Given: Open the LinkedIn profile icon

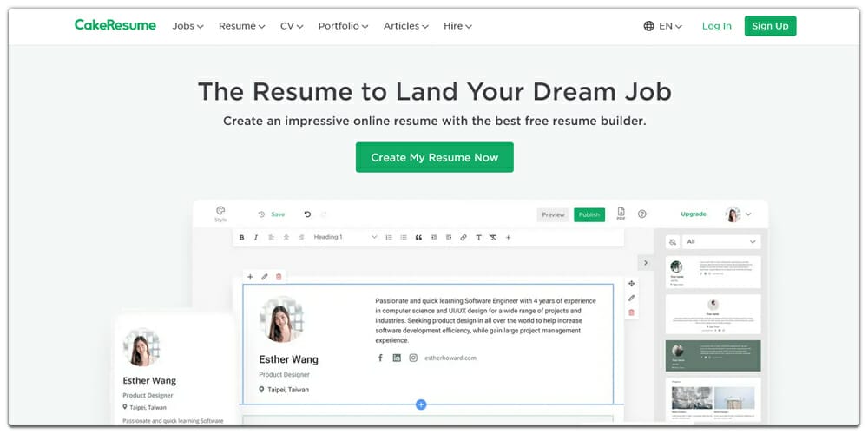Looking at the screenshot, I should pyautogui.click(x=397, y=358).
